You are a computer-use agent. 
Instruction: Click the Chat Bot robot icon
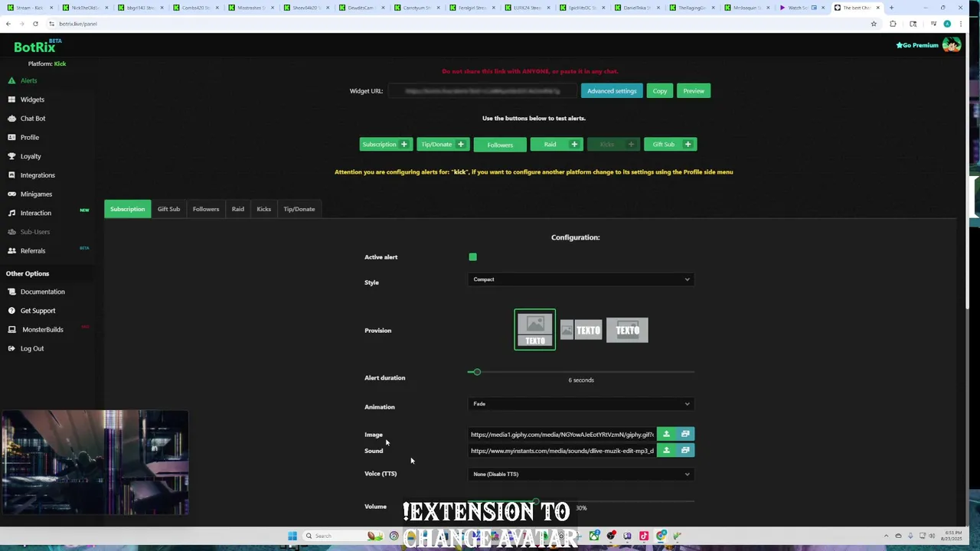pos(11,119)
